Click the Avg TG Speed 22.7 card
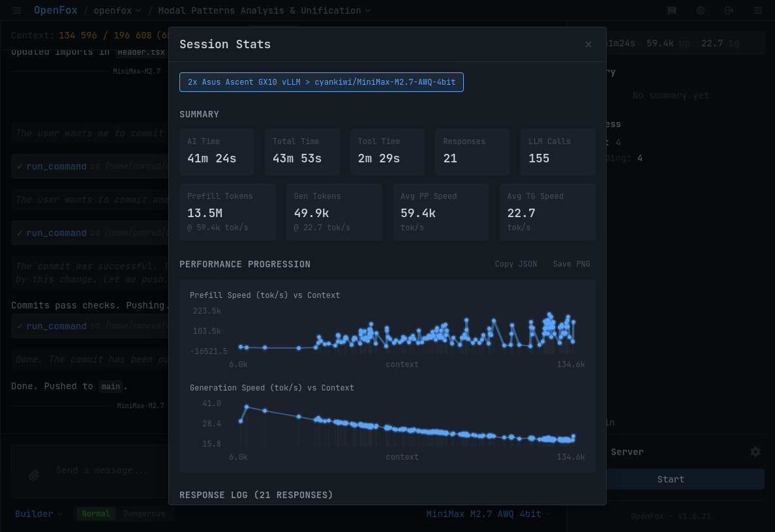Screen dimensions: 775x532 pos(547,211)
